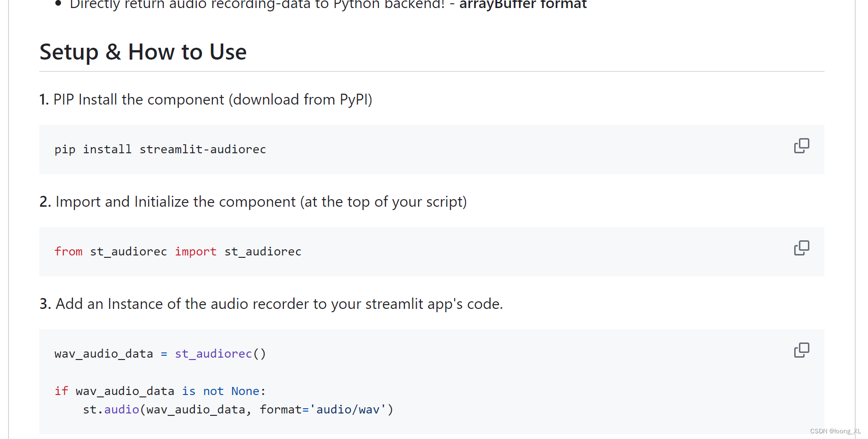Copy the pip install streamlit-audiorec command
868x439 pixels.
(x=801, y=146)
